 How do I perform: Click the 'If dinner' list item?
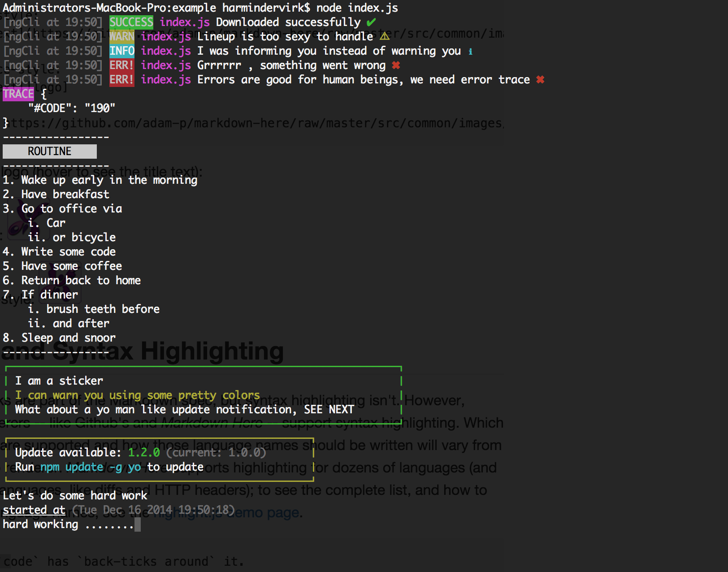(40, 295)
